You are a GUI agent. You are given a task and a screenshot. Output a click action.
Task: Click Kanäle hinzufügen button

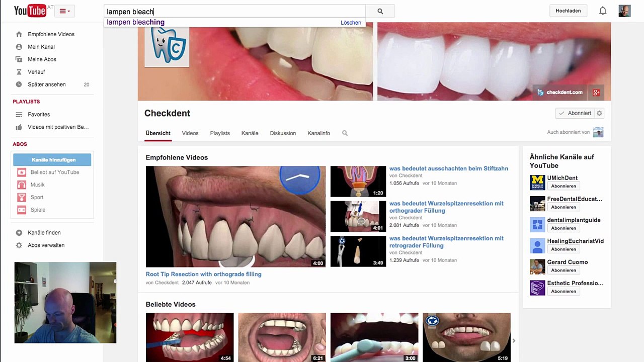[52, 160]
